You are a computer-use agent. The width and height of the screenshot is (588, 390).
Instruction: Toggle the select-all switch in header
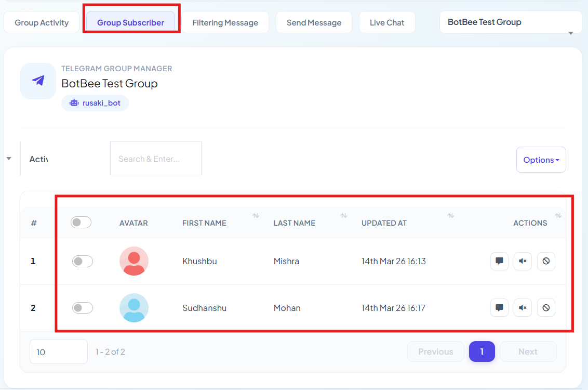[x=81, y=222]
